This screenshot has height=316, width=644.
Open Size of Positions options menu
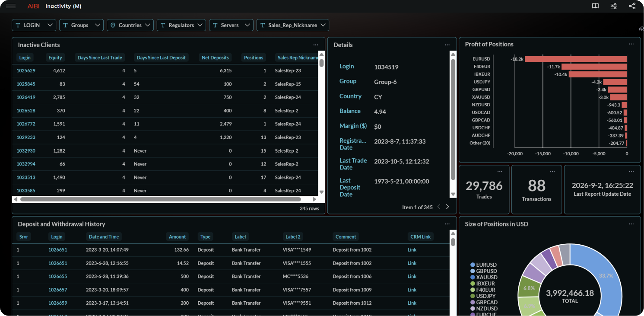[x=631, y=224]
